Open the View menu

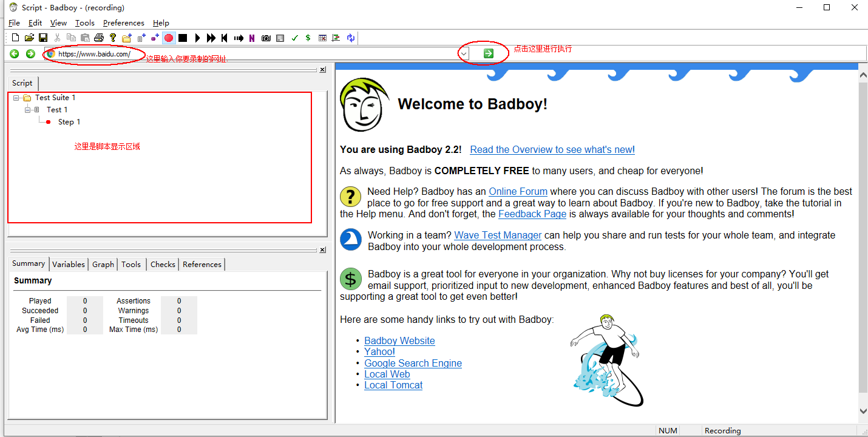pos(58,22)
